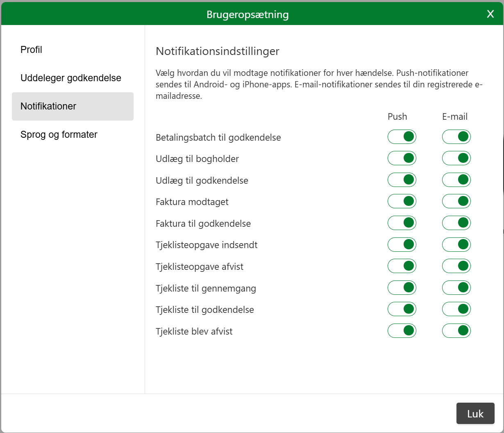Disable Push for Tjeklisteopgave afvist
The height and width of the screenshot is (433, 504).
point(402,266)
